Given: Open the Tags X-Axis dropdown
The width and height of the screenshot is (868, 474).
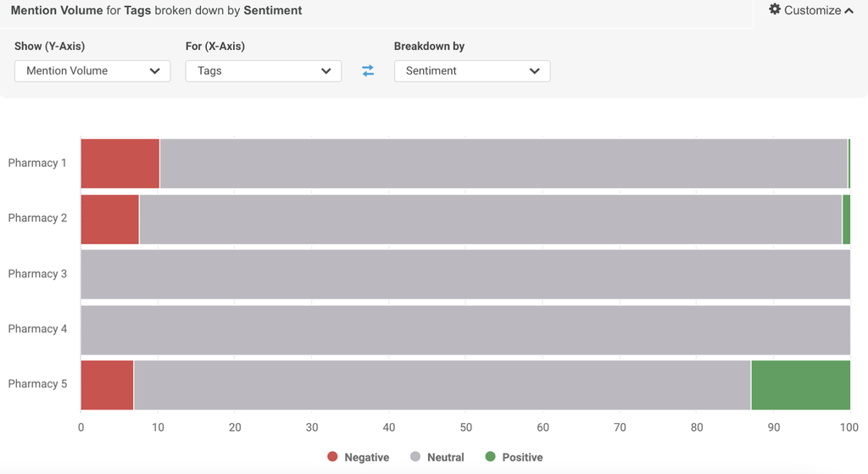Looking at the screenshot, I should pyautogui.click(x=263, y=71).
